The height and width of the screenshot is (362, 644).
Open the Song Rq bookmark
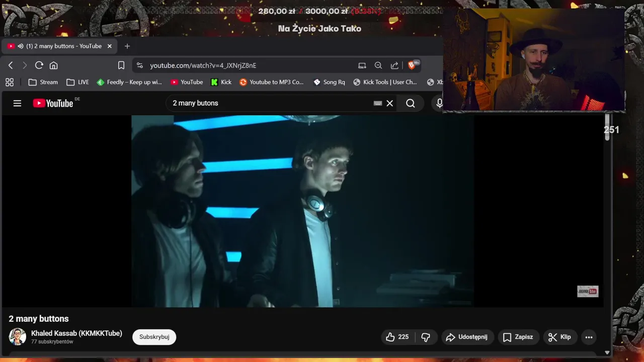coord(329,82)
